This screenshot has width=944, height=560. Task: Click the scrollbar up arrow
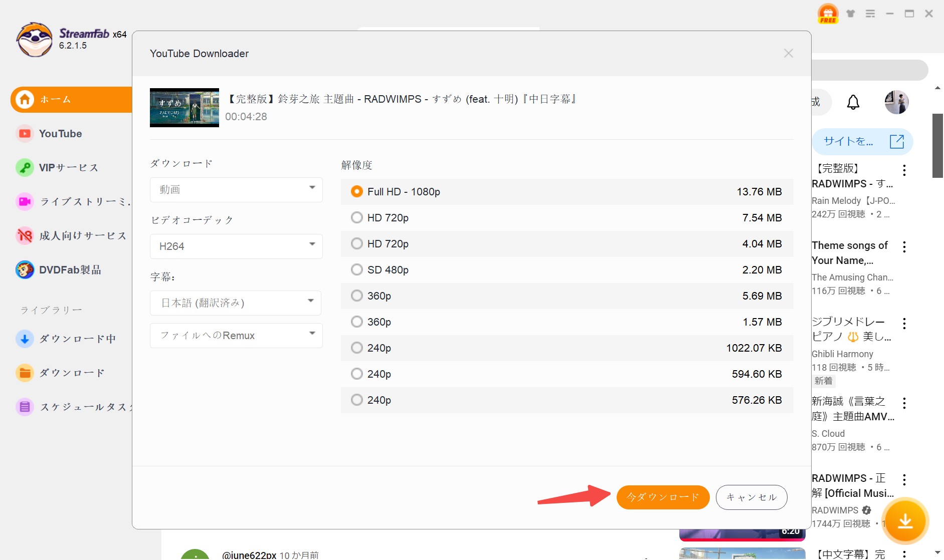pos(937,89)
